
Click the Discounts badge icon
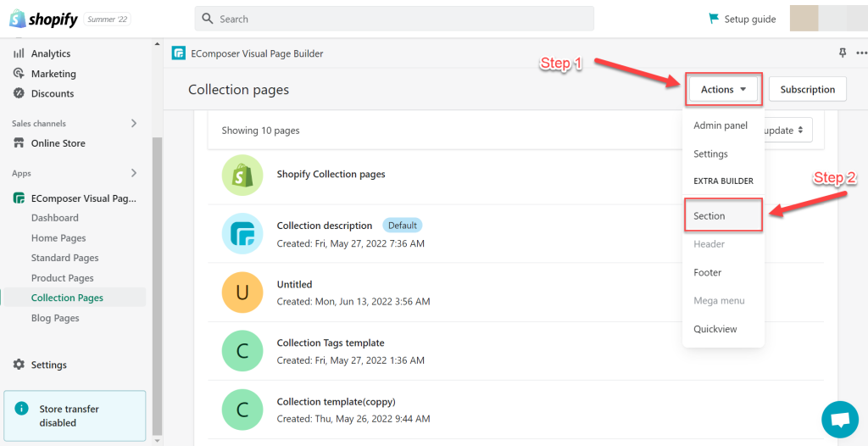point(19,93)
